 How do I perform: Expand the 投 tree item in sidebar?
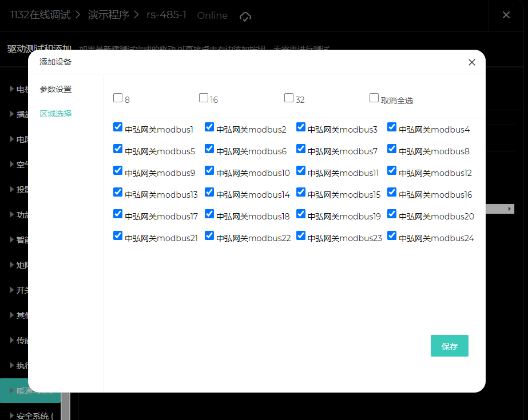[x=12, y=189]
